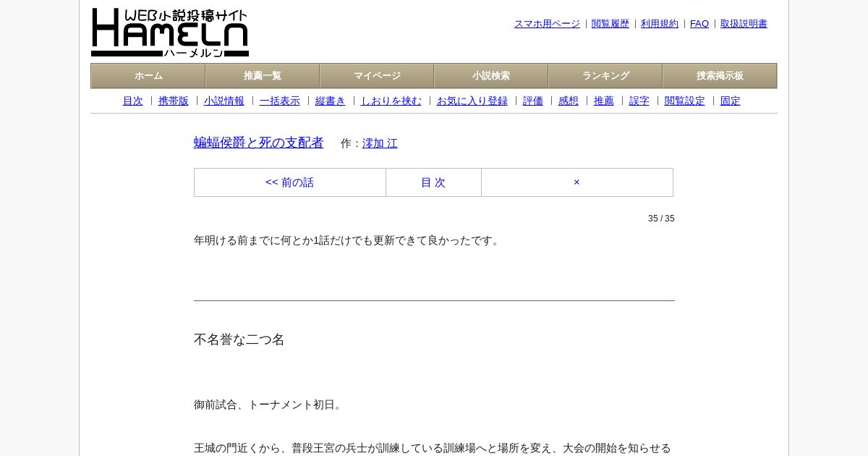The height and width of the screenshot is (456, 868).
Task: Open author link 澪加 江
Action: click(380, 143)
